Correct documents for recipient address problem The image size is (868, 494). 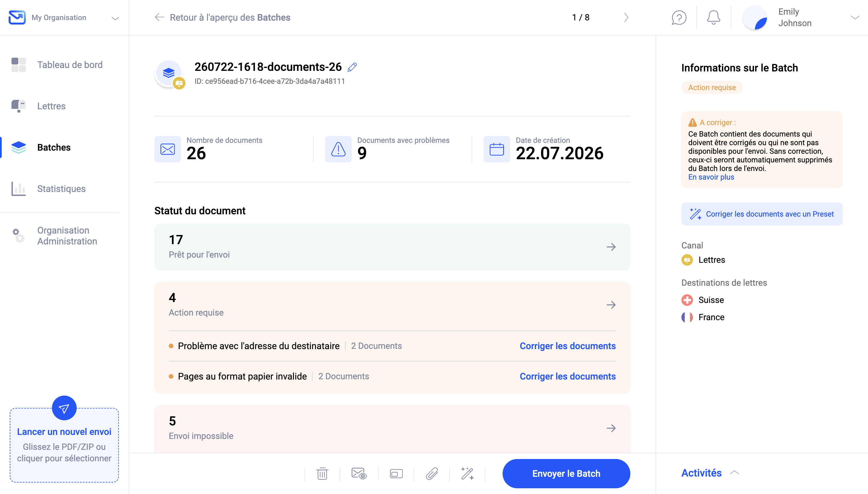point(567,346)
